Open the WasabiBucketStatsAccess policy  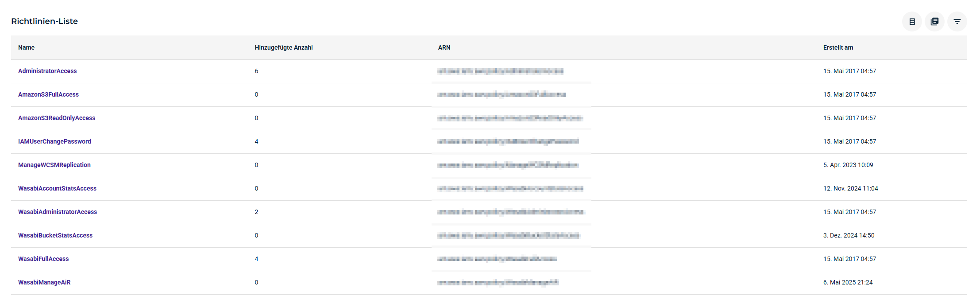pyautogui.click(x=55, y=235)
